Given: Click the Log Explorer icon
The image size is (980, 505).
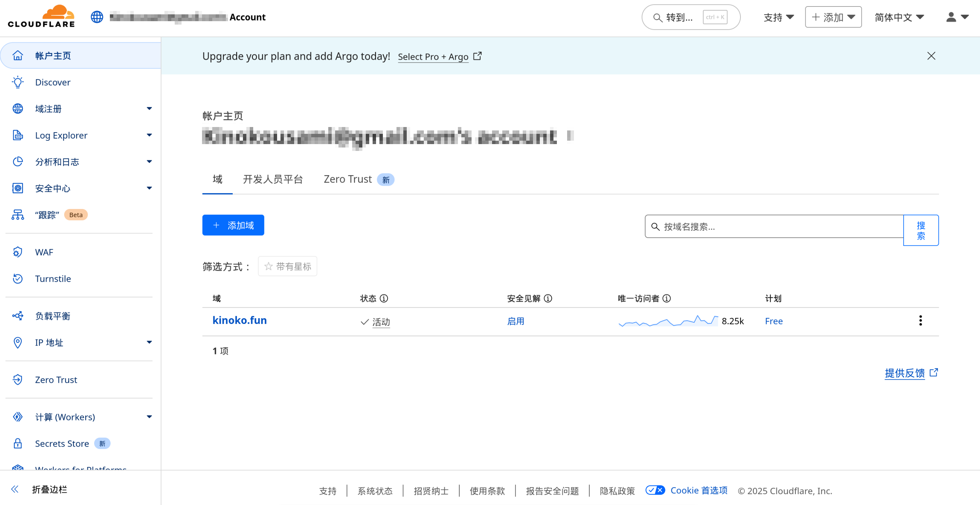Looking at the screenshot, I should (x=17, y=135).
